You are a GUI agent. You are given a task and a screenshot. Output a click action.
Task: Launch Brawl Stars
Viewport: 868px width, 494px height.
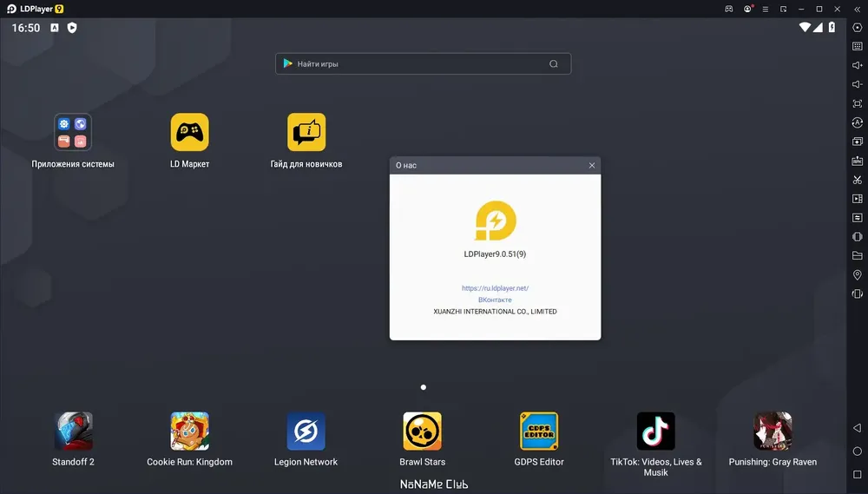coord(423,431)
